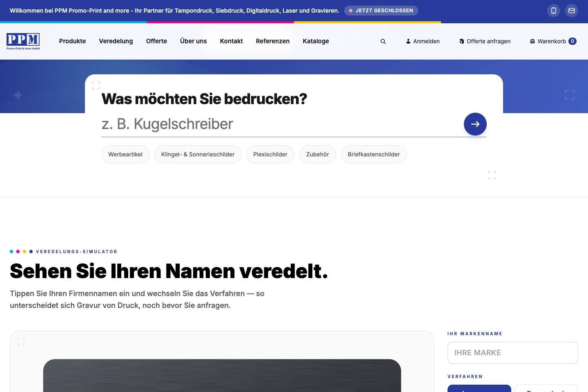Click the IHRE MARKE name field

pos(513,353)
